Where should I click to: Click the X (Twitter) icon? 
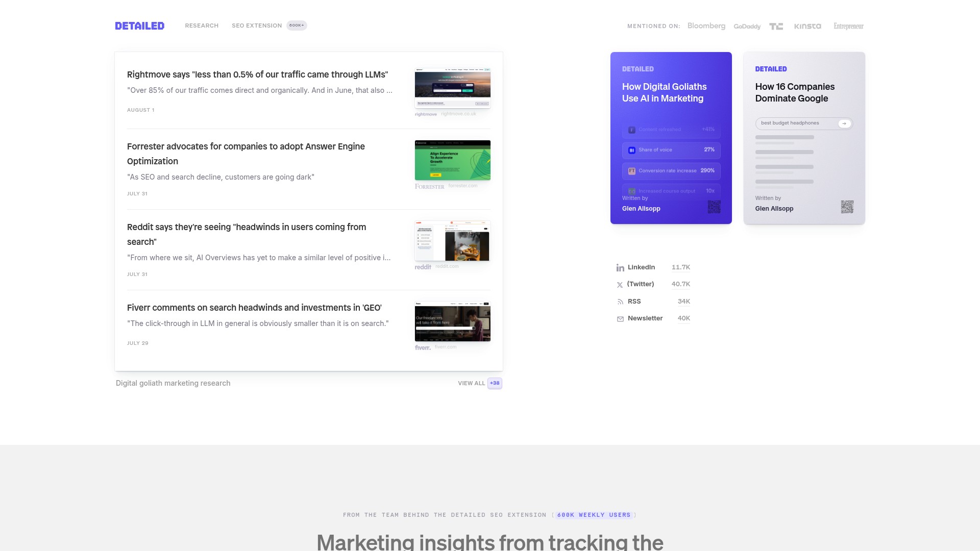620,285
